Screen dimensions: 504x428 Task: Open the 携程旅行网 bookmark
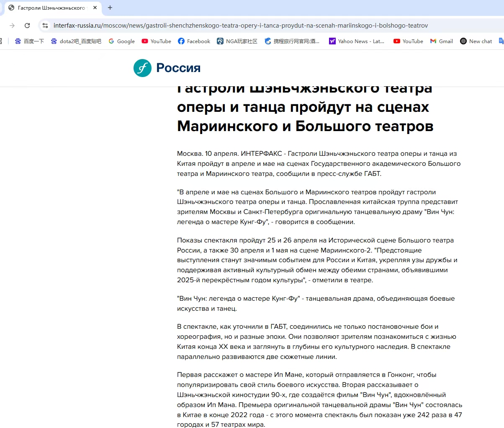pos(292,41)
